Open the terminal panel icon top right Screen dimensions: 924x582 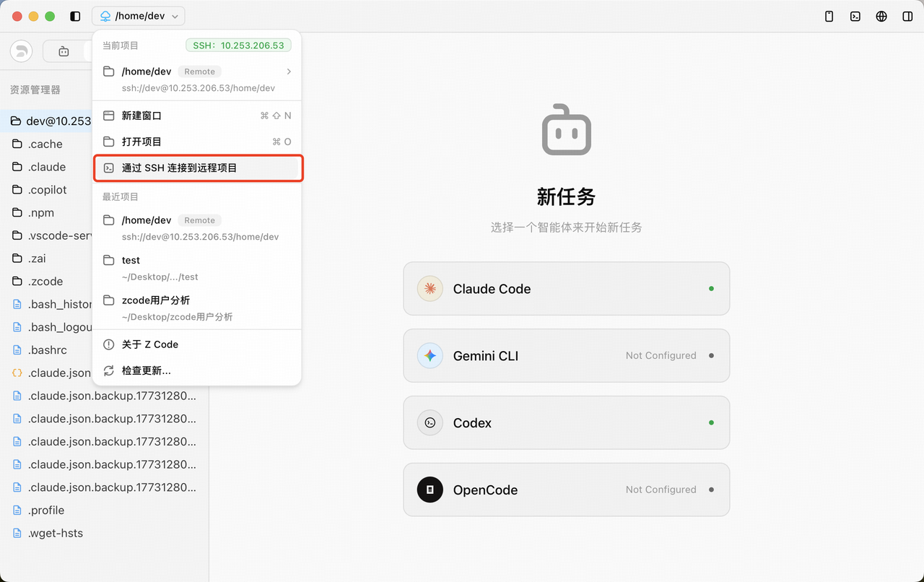click(855, 15)
